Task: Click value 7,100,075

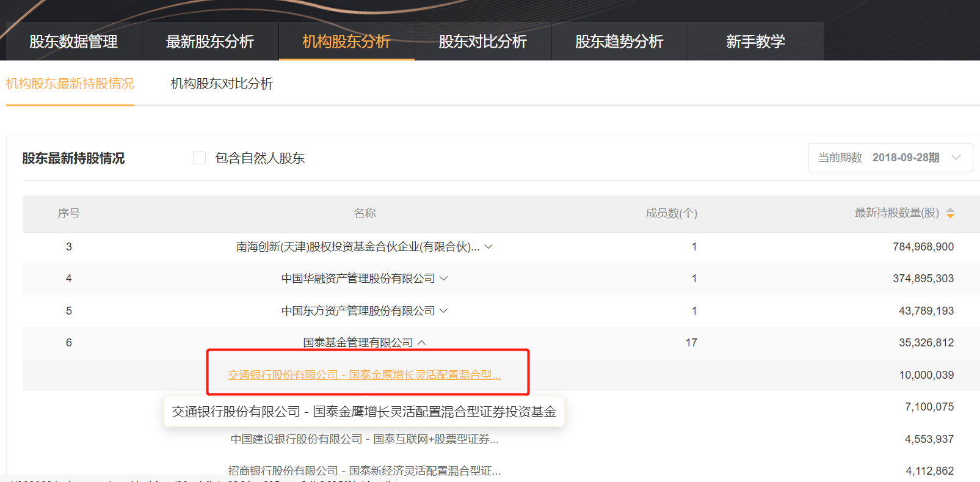Action: [929, 407]
